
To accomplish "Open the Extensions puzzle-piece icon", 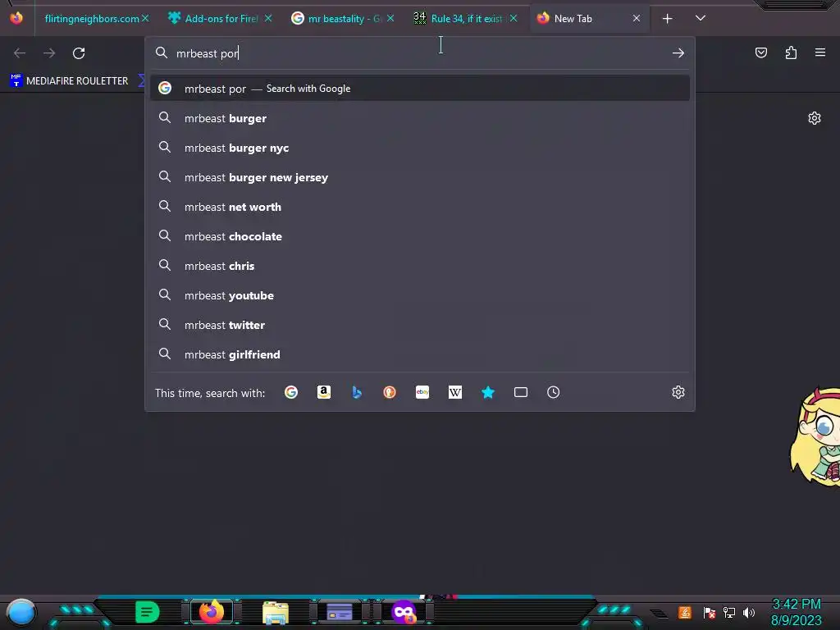I will pos(791,52).
